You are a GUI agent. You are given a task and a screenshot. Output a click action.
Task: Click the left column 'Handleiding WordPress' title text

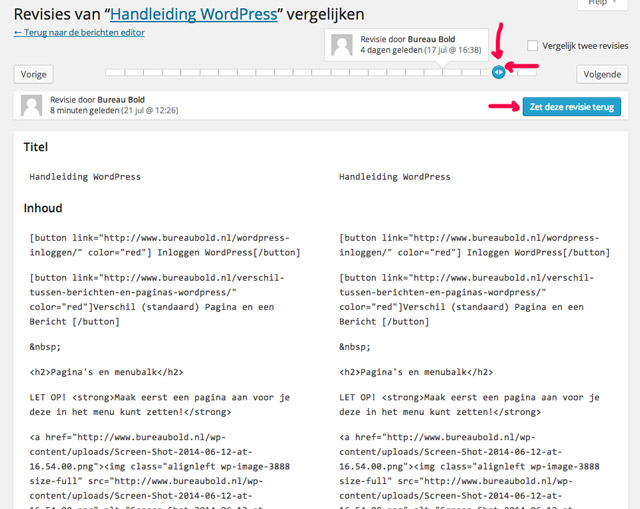[x=85, y=177]
